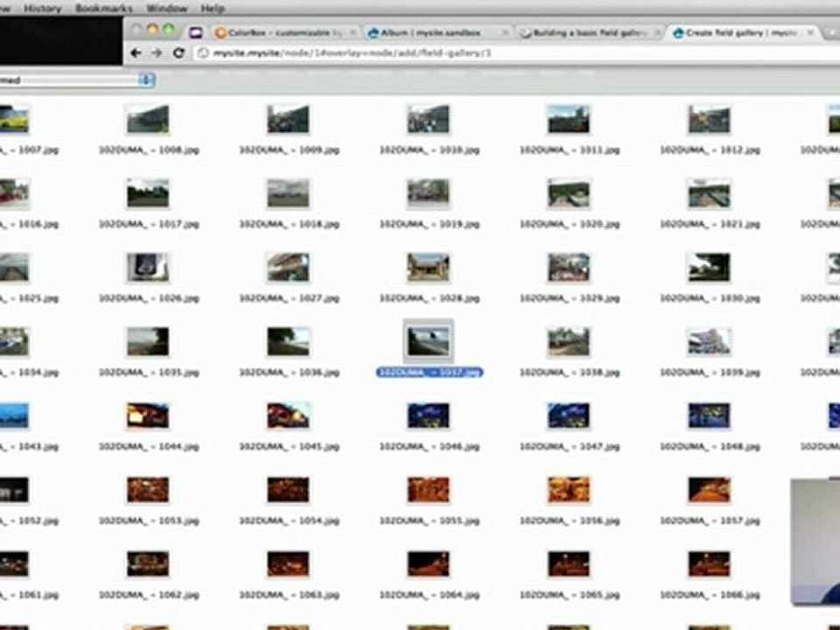Open the Bookmarks menu

[x=104, y=9]
